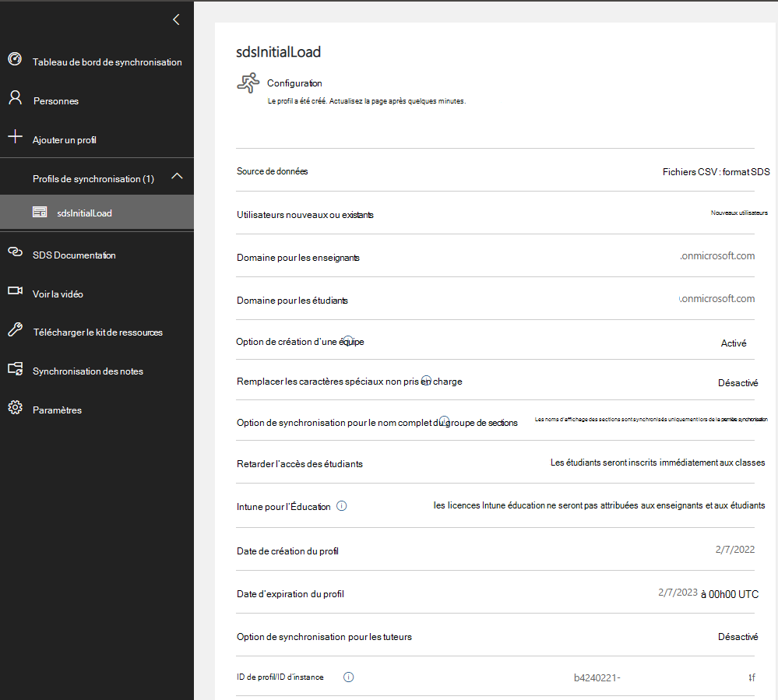The height and width of the screenshot is (700, 778).
Task: Click the Paramètres gear icon
Action: [14, 408]
